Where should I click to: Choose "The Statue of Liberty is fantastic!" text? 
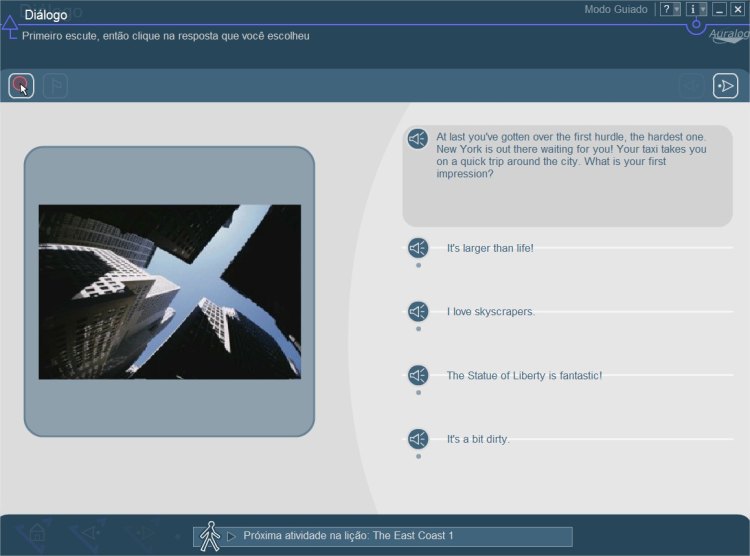pyautogui.click(x=524, y=376)
